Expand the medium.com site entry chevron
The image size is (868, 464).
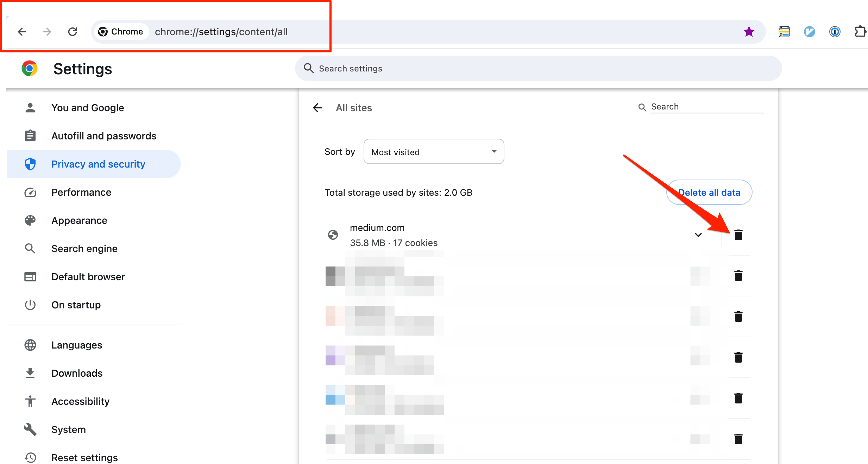698,235
